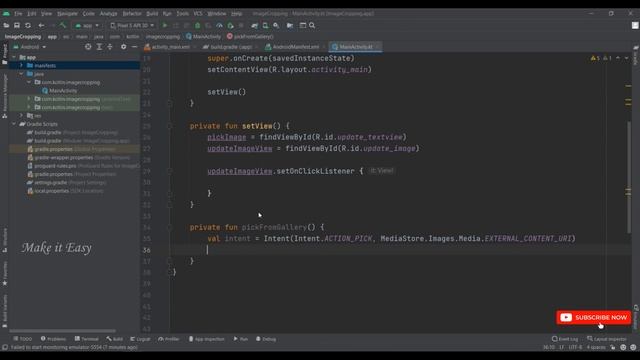Click the Sync/Reload toolbar icon

pos(28,25)
